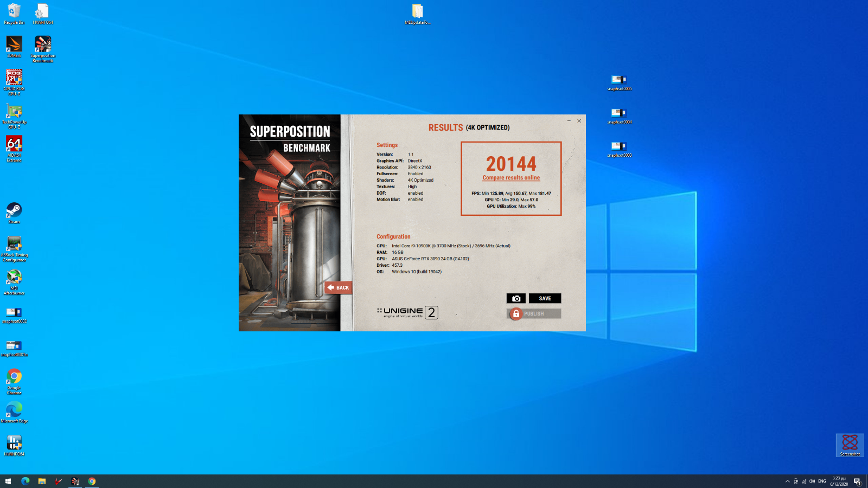The height and width of the screenshot is (488, 868).
Task: Select the snapshot0004 image file
Action: tap(619, 115)
